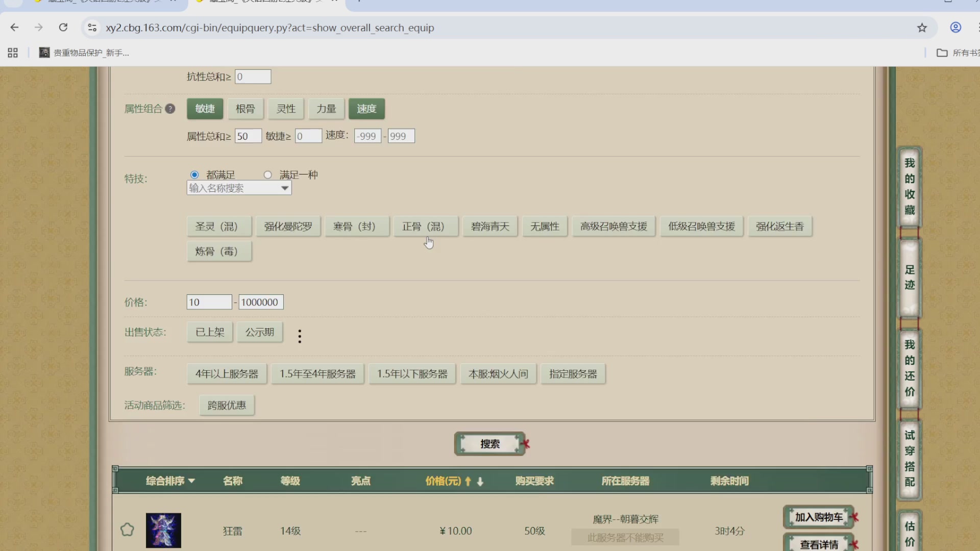Sort price descending with the down arrow
This screenshot has height=551, width=980.
(480, 481)
